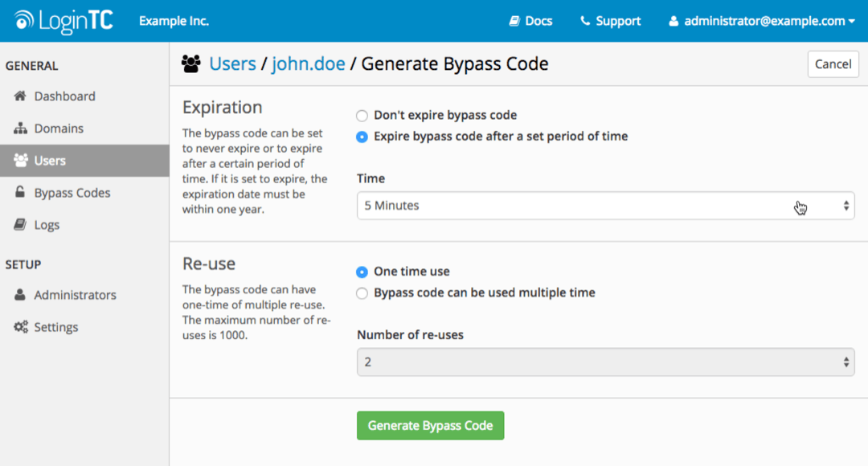Click the GENERAL sidebar heading
The width and height of the screenshot is (868, 466).
[31, 66]
